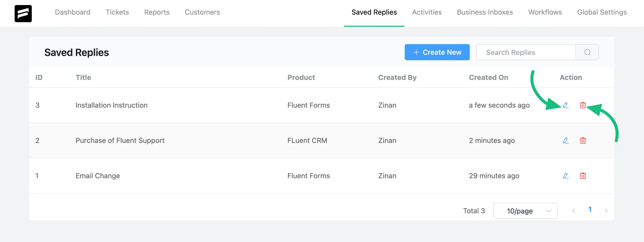Go to the Dashboard

tap(73, 12)
